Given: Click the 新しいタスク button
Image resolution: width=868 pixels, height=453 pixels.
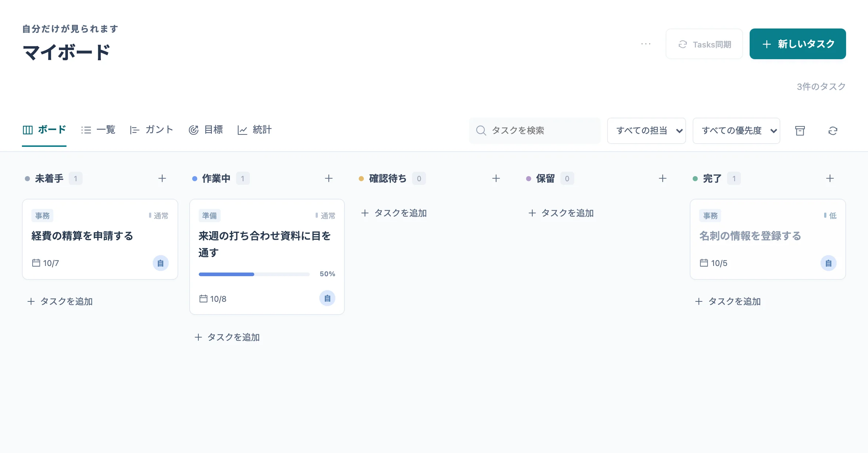Looking at the screenshot, I should 798,44.
